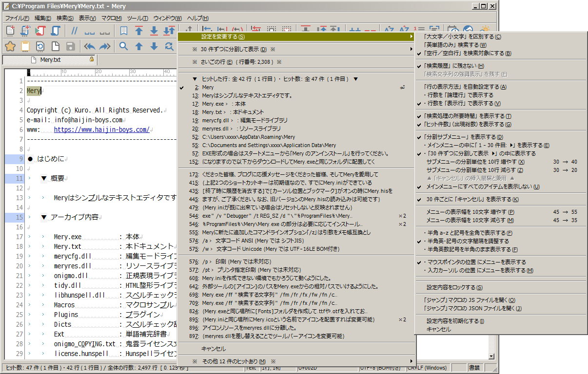Screen dimensions: 588x374
Task: Click the 設定を変更する menu entry
Action: tap(296, 37)
